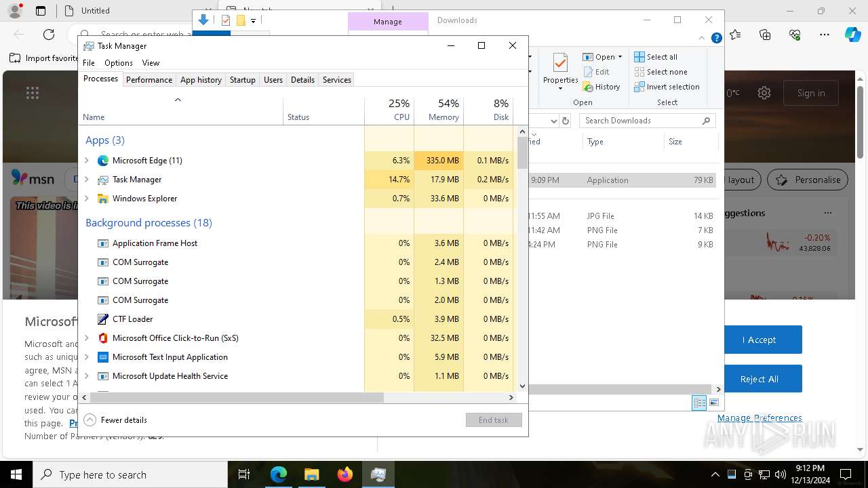This screenshot has height=488, width=868.
Task: Click the Search Downloads field
Action: tap(647, 121)
